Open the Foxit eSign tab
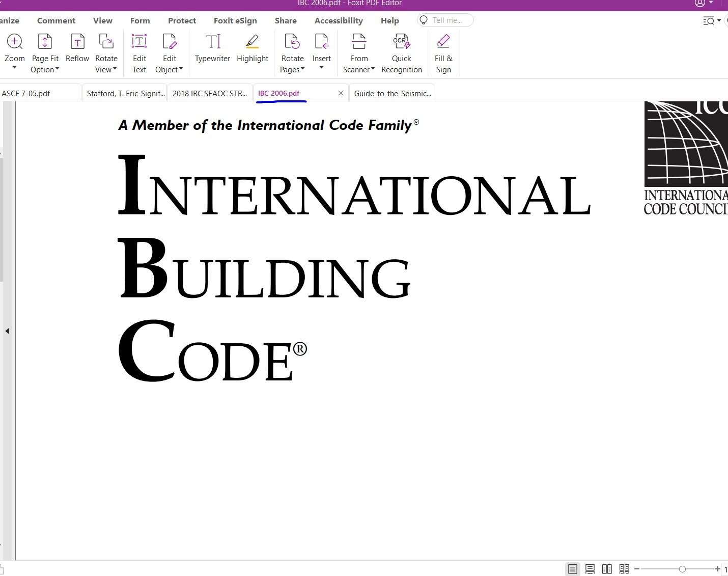 point(235,21)
